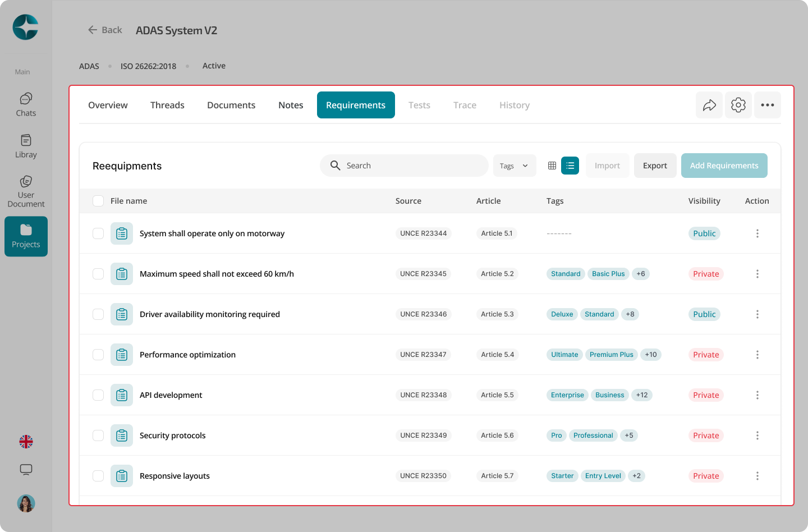Open the three-dot more options menu
This screenshot has height=532, width=808.
(768, 105)
